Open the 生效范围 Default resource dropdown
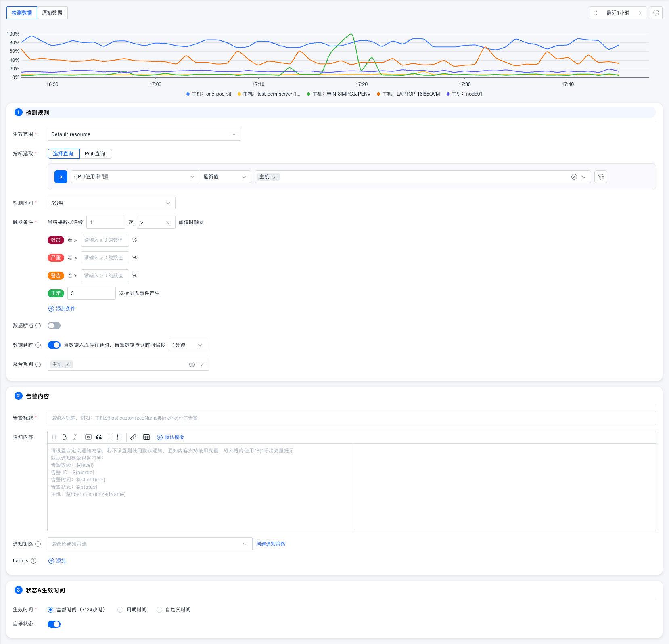 [144, 134]
